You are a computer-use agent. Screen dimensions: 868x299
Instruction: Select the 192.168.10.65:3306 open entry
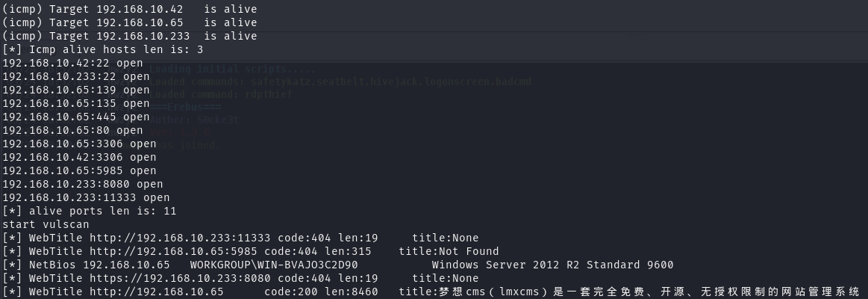click(79, 144)
